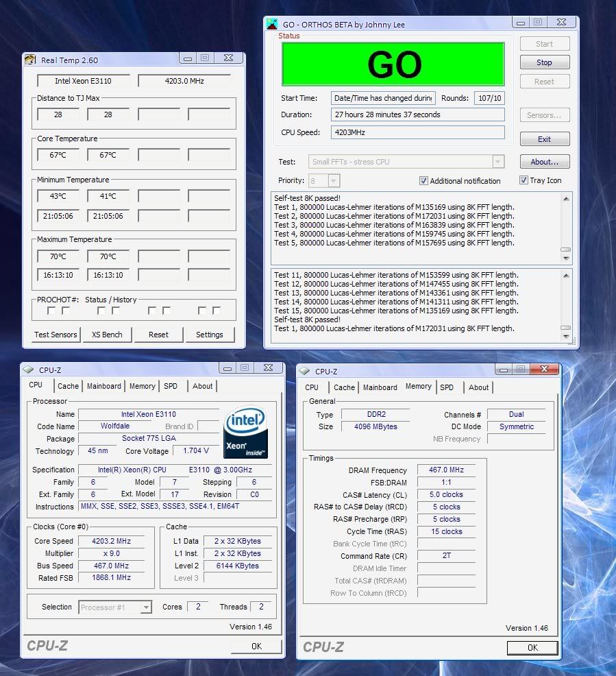This screenshot has height=676, width=616.
Task: Click OK in the left CPU-Z window
Action: pyautogui.click(x=257, y=646)
